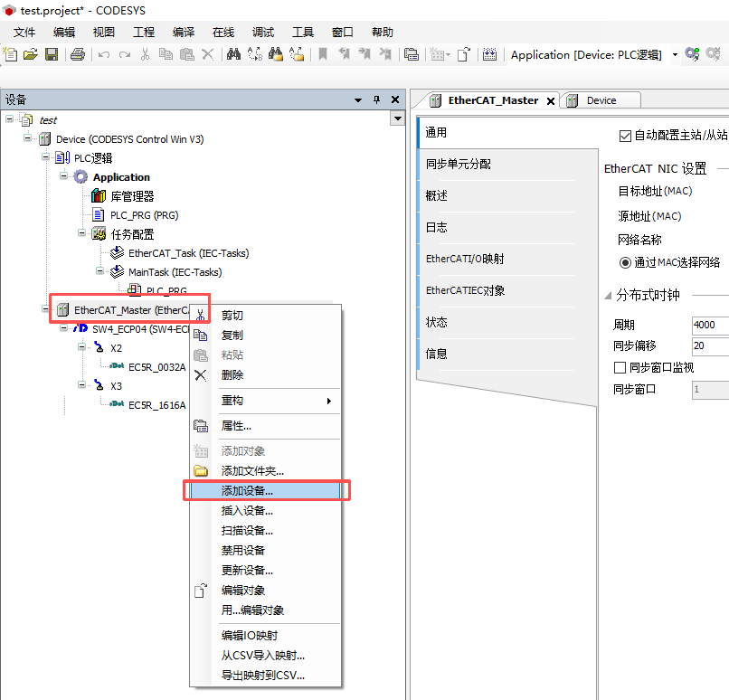Open the 日志 page
The image size is (729, 700).
(507, 227)
